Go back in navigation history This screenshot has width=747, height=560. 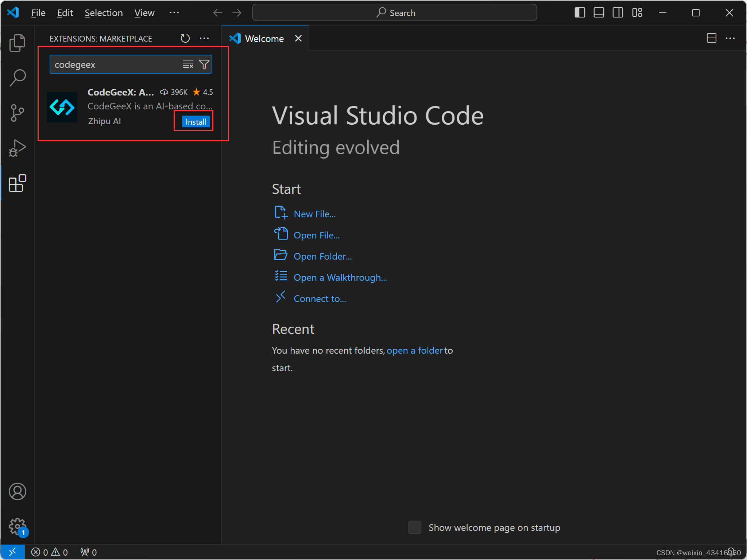click(x=218, y=13)
